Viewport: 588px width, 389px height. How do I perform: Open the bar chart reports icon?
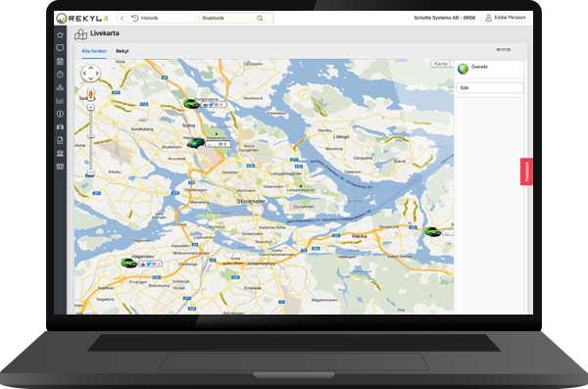(x=60, y=101)
